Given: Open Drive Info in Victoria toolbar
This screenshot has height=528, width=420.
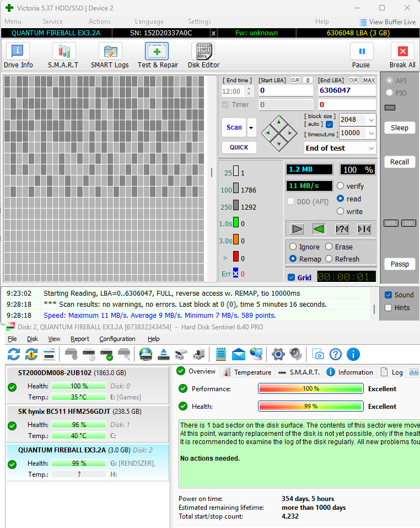Looking at the screenshot, I should tap(18, 56).
